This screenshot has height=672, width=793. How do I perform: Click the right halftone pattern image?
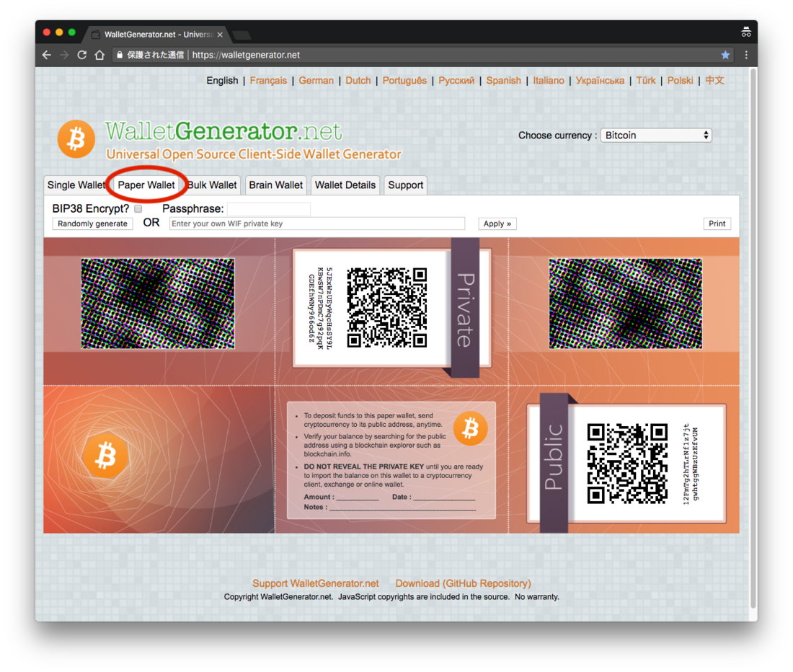626,304
